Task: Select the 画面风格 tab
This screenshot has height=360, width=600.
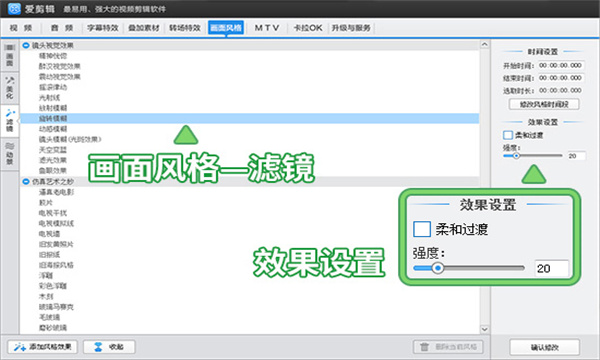Action: coord(226,28)
